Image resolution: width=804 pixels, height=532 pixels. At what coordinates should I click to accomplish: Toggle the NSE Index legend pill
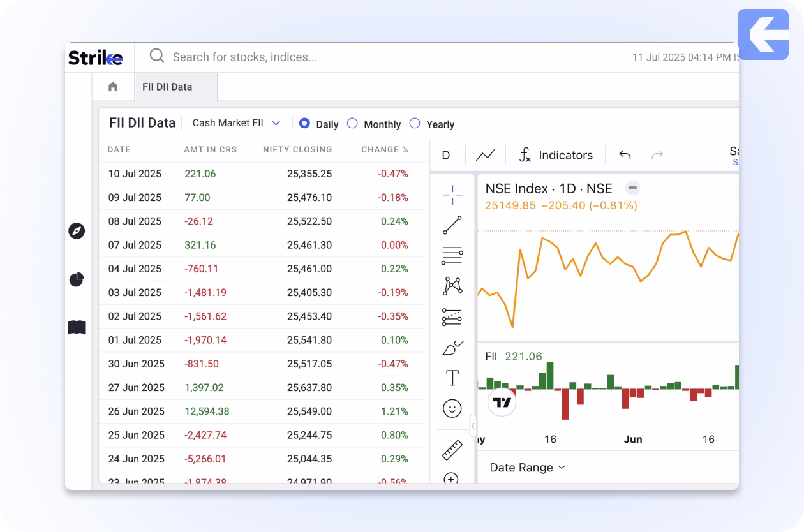click(x=632, y=188)
